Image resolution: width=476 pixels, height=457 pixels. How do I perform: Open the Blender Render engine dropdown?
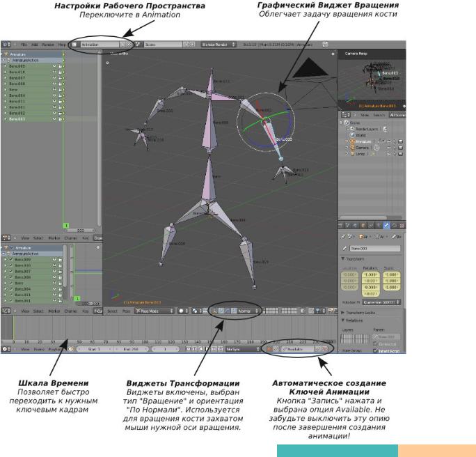tap(219, 45)
